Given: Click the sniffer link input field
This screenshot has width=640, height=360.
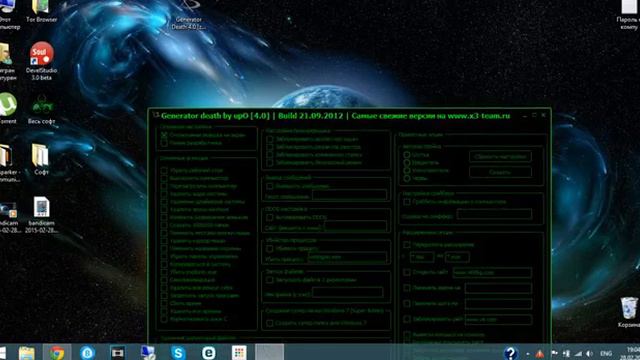Looking at the screenshot, I should click(x=494, y=214).
